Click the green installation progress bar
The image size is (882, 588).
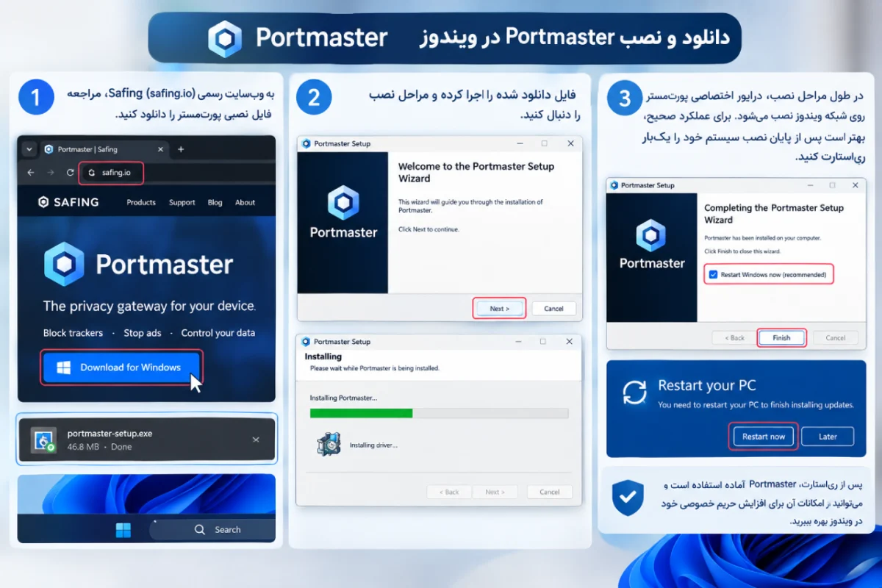[x=361, y=413]
